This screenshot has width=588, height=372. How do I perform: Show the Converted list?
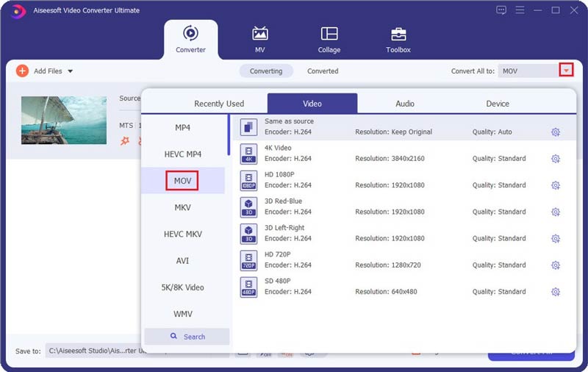click(323, 71)
